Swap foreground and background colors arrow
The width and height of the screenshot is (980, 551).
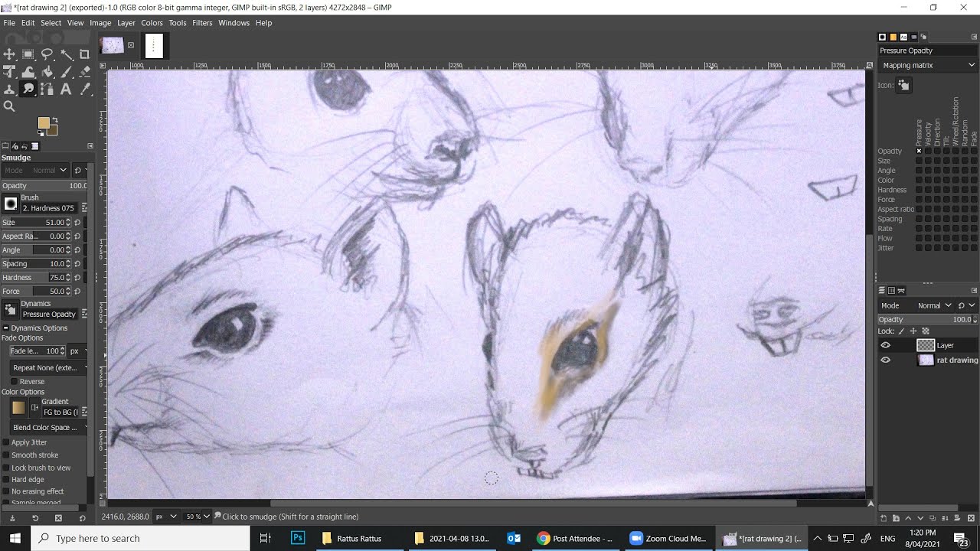(x=54, y=120)
